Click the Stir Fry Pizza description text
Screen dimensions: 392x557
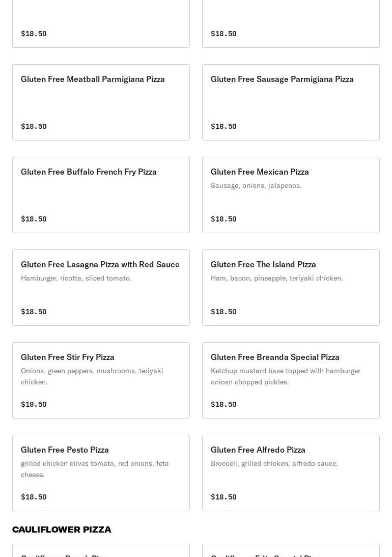point(92,376)
